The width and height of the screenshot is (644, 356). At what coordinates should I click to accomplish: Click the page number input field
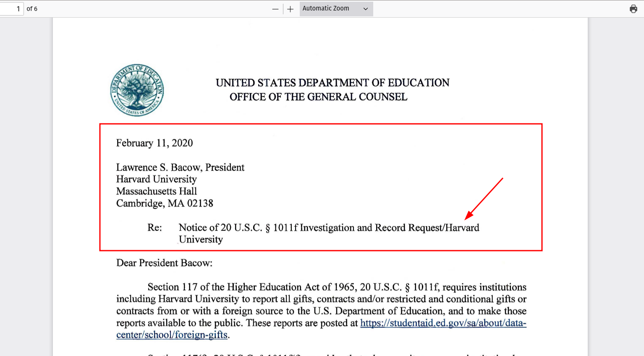coord(11,8)
